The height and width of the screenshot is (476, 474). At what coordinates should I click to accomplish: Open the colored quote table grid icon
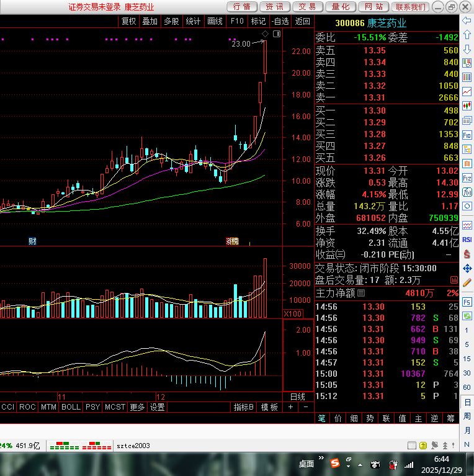click(x=467, y=78)
